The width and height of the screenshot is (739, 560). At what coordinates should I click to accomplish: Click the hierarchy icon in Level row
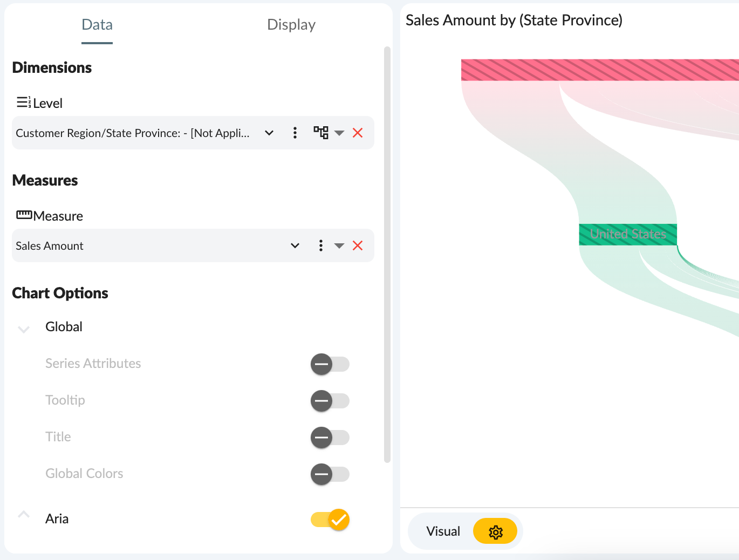pyautogui.click(x=321, y=133)
